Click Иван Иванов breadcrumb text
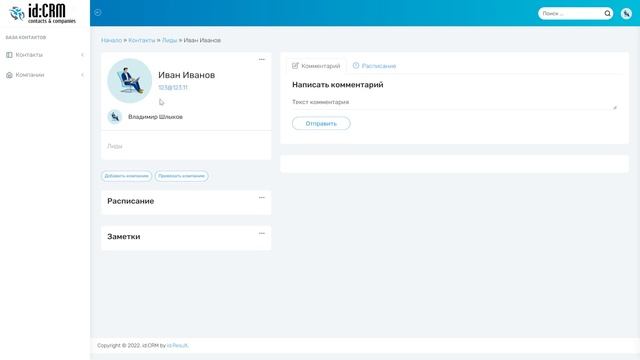640x360 pixels. pos(202,40)
